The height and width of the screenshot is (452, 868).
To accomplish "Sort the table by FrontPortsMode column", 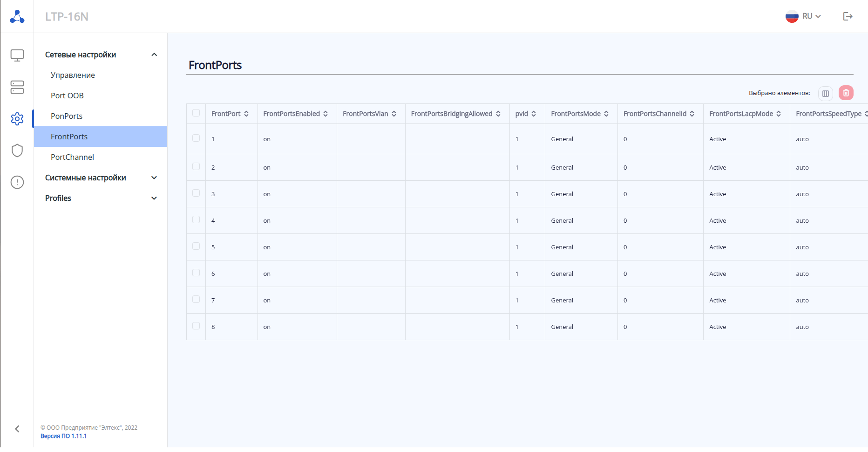I will coord(606,114).
